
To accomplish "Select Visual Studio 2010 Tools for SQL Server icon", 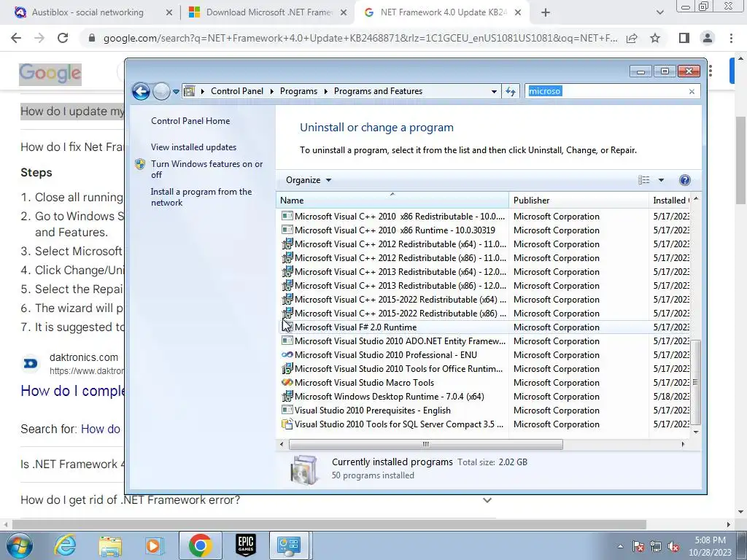I will point(287,424).
